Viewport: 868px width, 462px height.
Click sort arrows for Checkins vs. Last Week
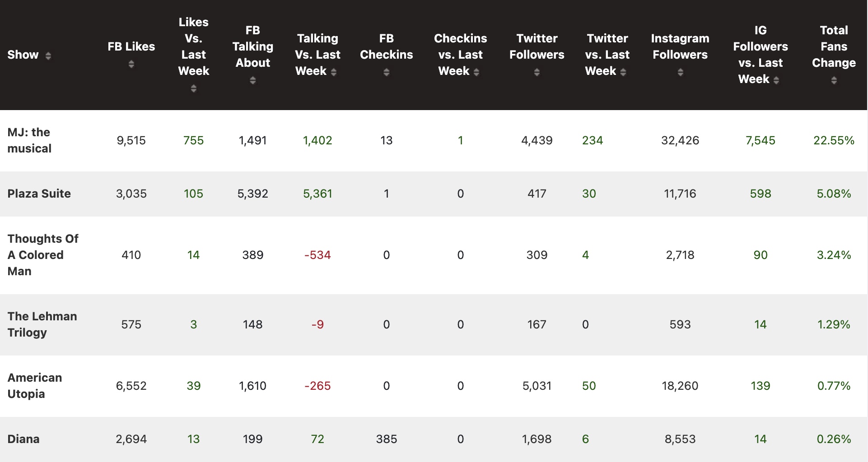[x=476, y=72]
